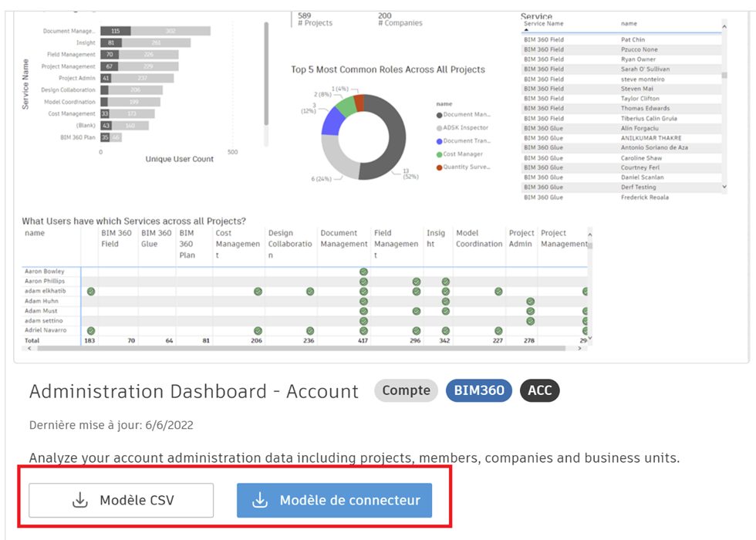Click the Document Manage bar in chart
Screen dimensions: 756x540
click(155, 31)
